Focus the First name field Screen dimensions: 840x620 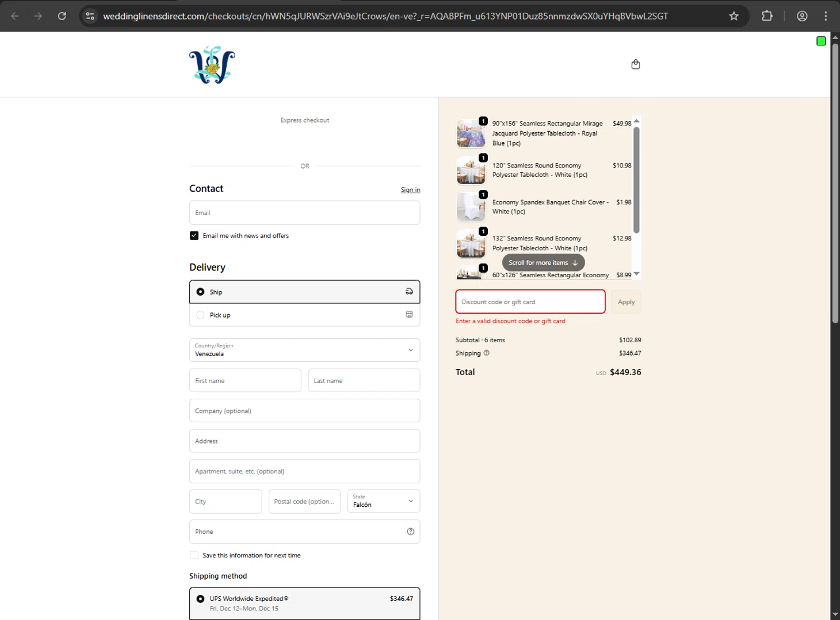(245, 380)
